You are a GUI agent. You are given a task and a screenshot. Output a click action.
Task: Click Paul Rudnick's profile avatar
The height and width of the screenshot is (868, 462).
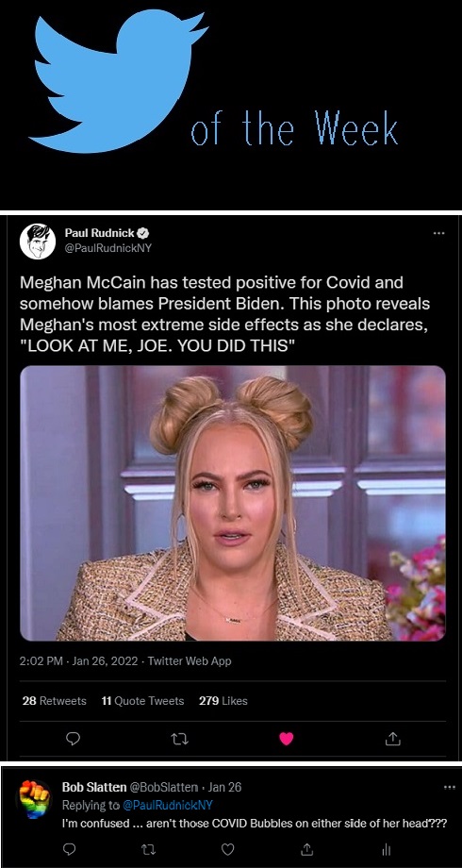(x=38, y=242)
